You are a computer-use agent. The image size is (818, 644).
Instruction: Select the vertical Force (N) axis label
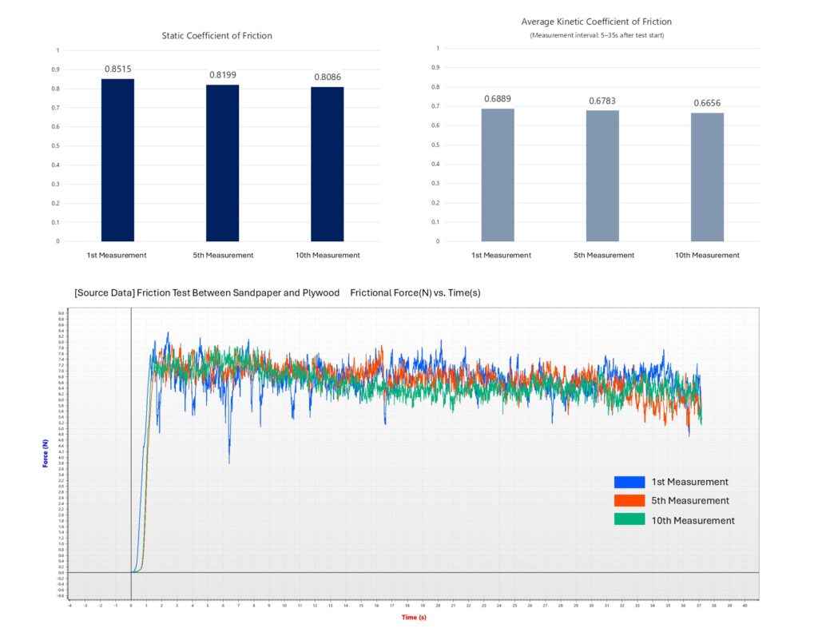point(46,458)
